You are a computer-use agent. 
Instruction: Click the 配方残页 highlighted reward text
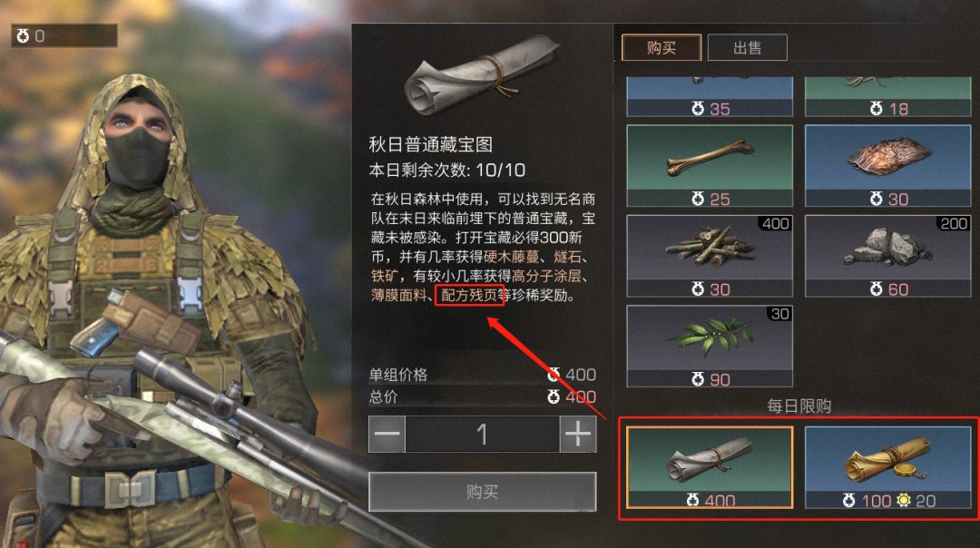[x=469, y=295]
